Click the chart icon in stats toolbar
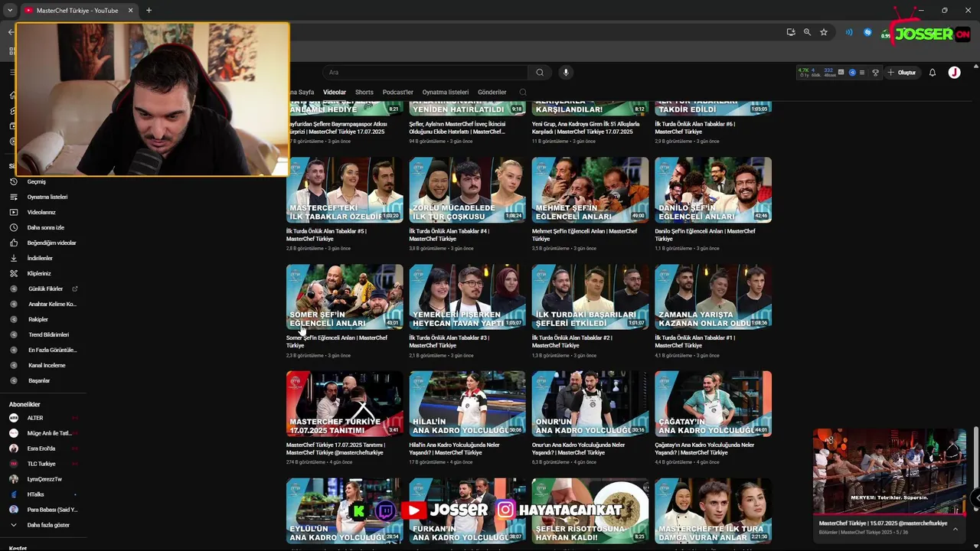 841,73
